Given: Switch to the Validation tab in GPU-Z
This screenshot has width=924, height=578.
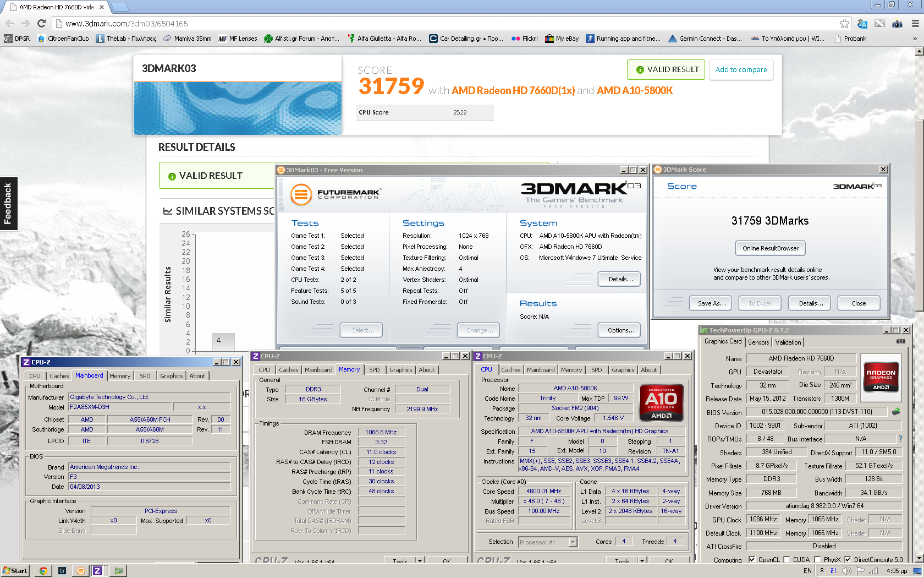Looking at the screenshot, I should click(788, 342).
